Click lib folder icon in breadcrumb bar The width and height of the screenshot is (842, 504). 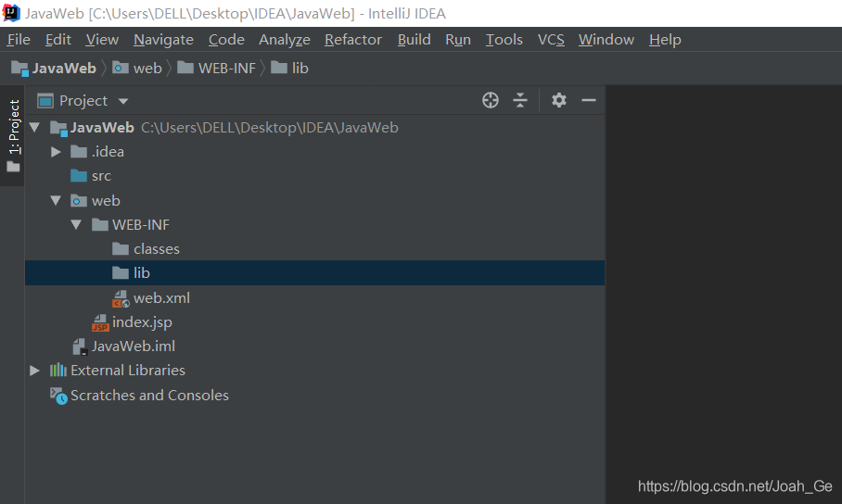pyautogui.click(x=279, y=68)
